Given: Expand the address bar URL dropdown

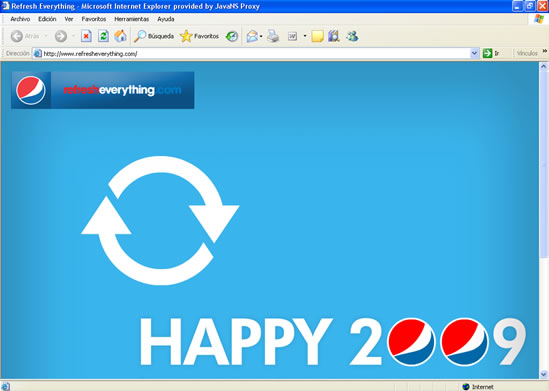Looking at the screenshot, I should point(474,53).
